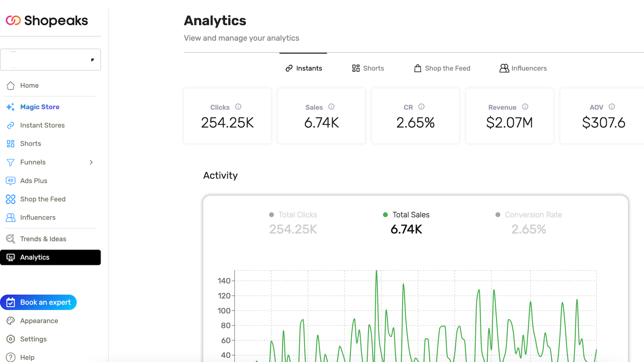The image size is (644, 362).
Task: Click the Clicks metric info icon
Action: 238,107
